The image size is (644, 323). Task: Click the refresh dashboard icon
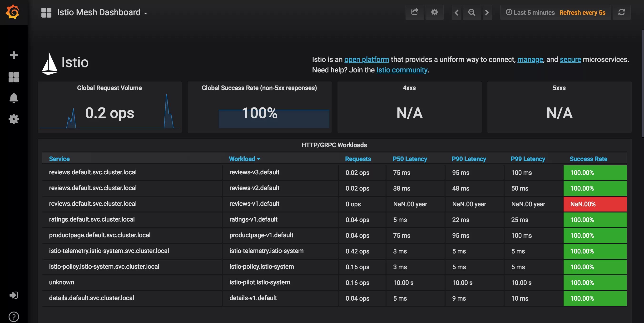pyautogui.click(x=621, y=12)
